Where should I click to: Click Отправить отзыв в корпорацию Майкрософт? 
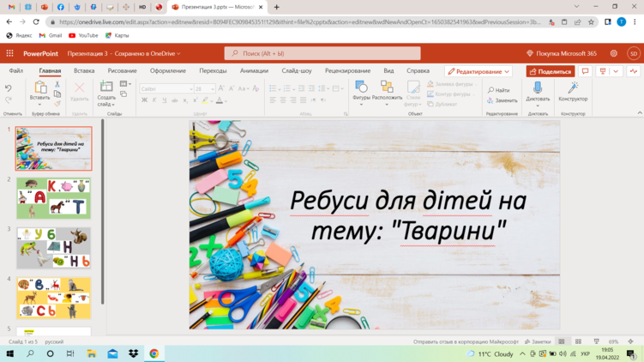466,342
